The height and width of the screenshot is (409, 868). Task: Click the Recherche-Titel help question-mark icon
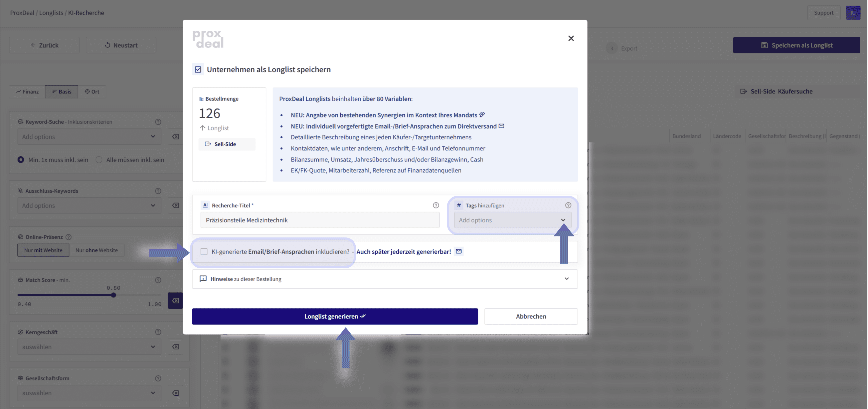pyautogui.click(x=436, y=205)
